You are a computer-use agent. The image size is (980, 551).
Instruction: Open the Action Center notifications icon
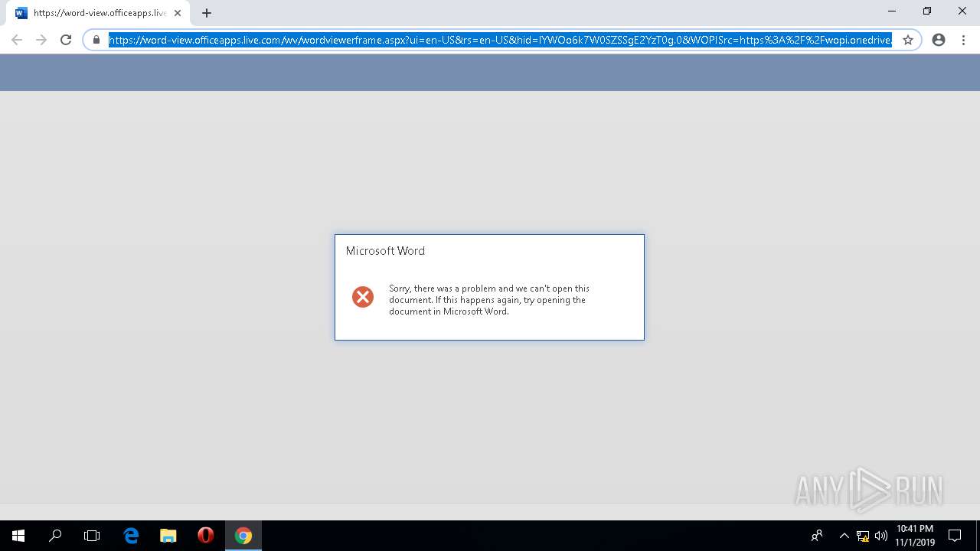tap(955, 536)
